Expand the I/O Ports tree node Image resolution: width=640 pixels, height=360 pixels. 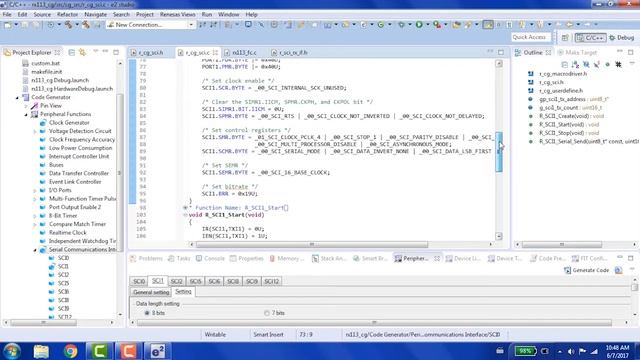click(35, 191)
